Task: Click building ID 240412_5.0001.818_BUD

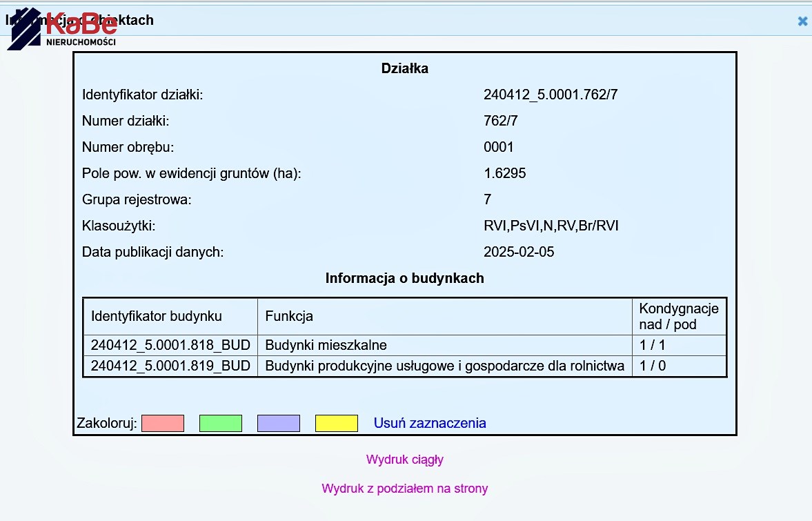Action: pyautogui.click(x=170, y=345)
